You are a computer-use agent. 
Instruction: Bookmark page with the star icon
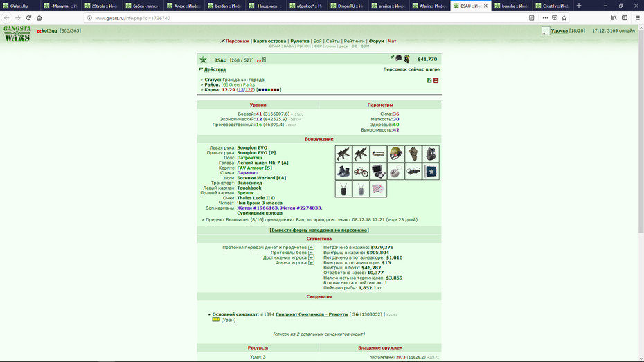pyautogui.click(x=564, y=17)
